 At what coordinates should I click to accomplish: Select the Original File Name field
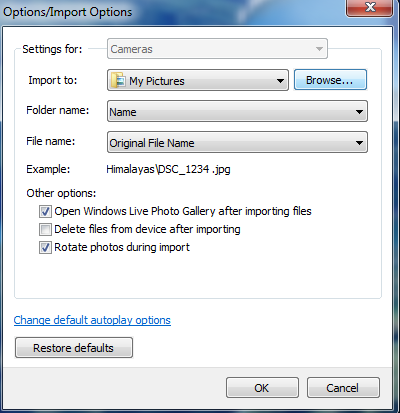237,143
